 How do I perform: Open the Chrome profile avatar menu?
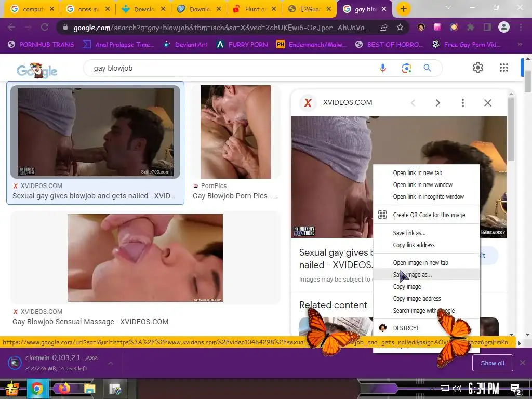click(504, 27)
